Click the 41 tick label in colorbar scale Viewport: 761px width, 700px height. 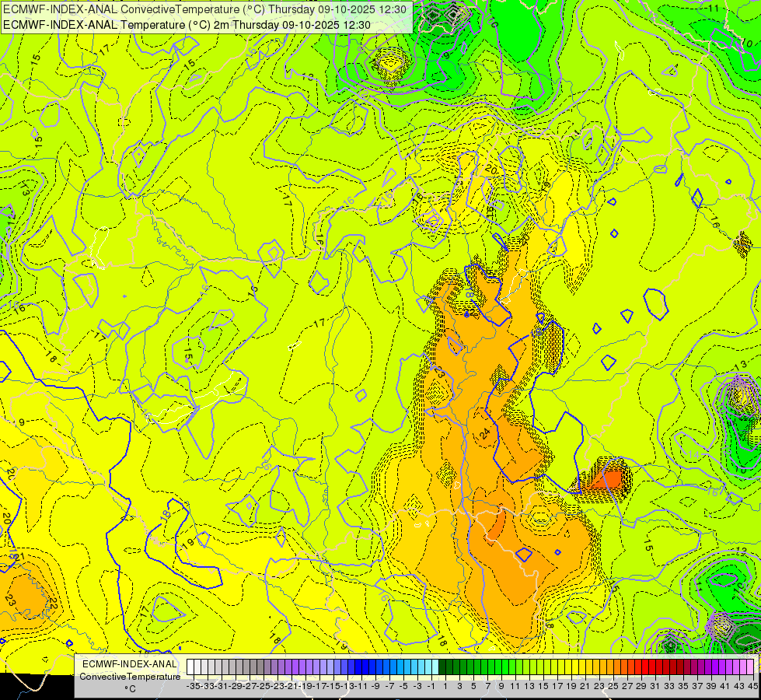(x=725, y=686)
